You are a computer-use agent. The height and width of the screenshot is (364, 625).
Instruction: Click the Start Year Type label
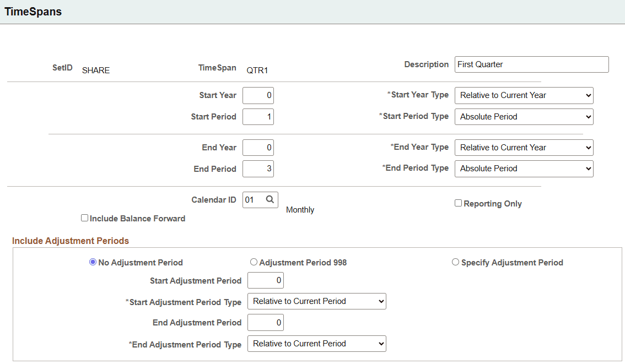click(418, 95)
